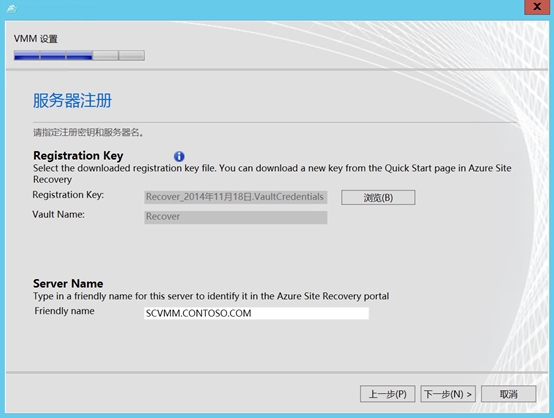Screen dimensions: 554x418
Task: Go back with the 上一步(P) button
Action: pyautogui.click(x=388, y=394)
